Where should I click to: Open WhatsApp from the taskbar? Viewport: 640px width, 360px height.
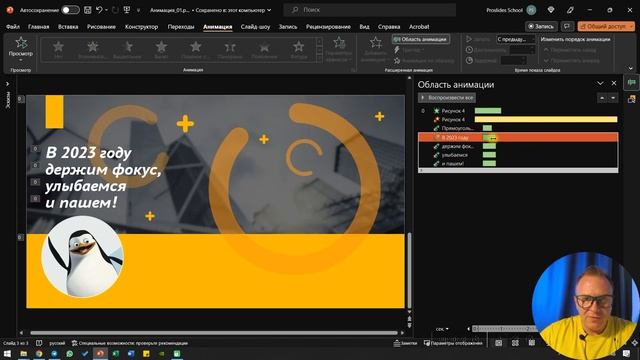[69, 354]
